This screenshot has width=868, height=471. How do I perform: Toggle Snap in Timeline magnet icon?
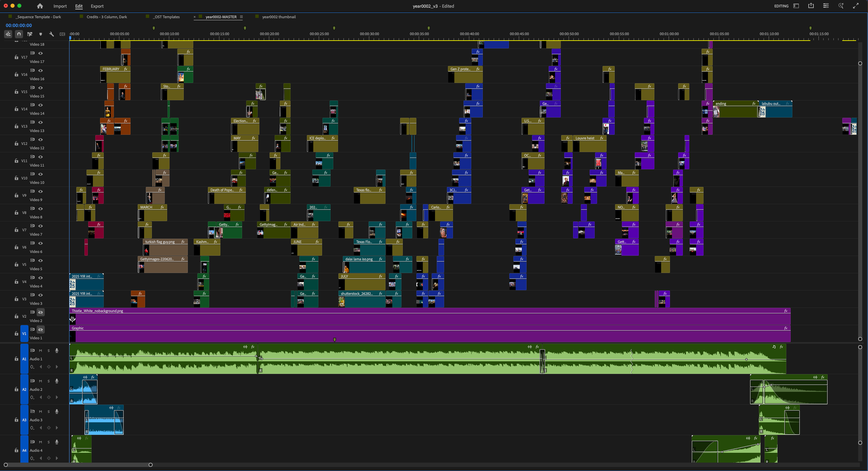[x=19, y=34]
